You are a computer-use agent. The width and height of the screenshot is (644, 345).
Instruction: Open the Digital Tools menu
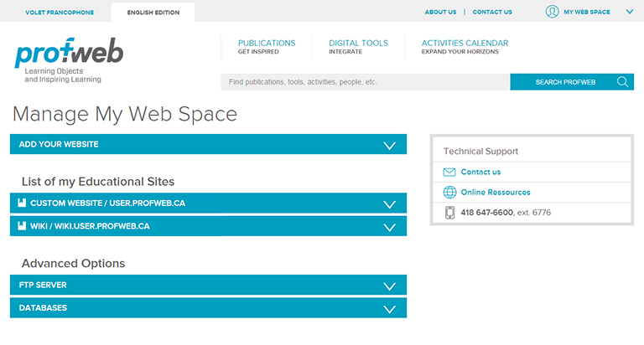[358, 47]
